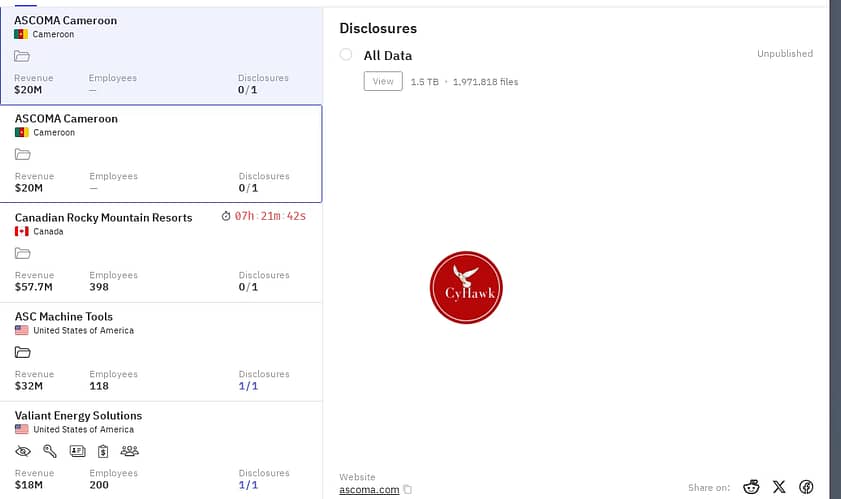Select the Valiant Energy Solutions title

click(x=78, y=415)
